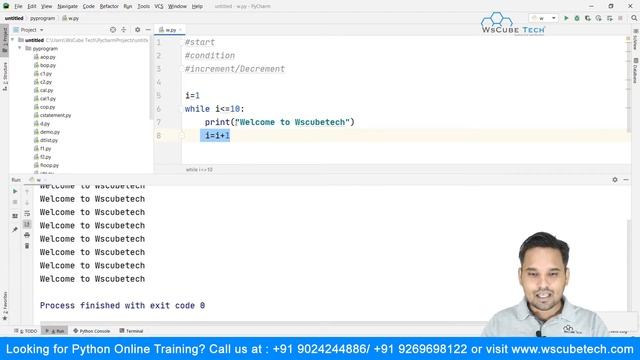This screenshot has width=640, height=360.
Task: Collapse all in Project panel header
Action: (124, 30)
